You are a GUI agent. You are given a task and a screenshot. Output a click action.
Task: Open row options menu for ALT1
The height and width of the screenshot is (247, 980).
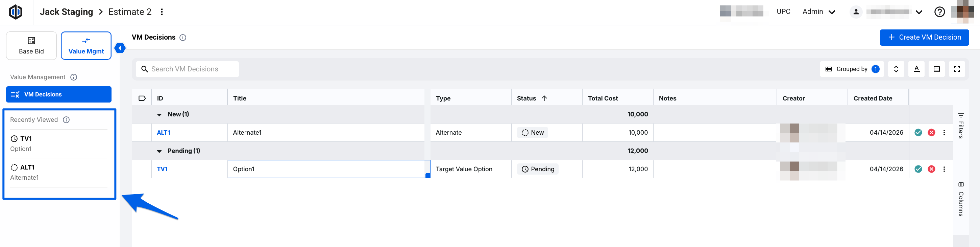click(x=944, y=133)
